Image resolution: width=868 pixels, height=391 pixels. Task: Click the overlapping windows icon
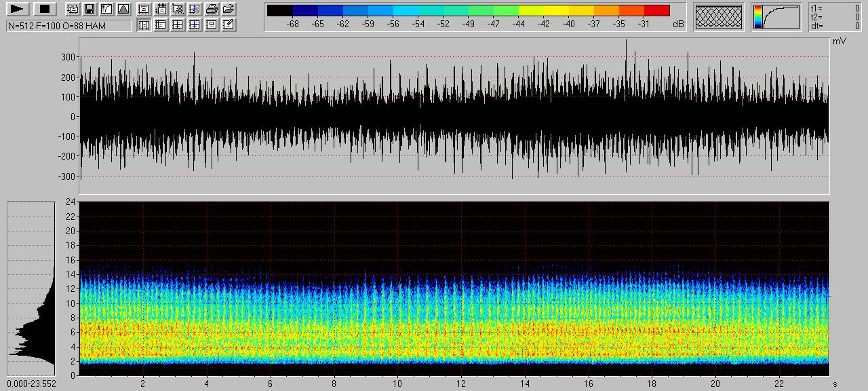72,10
